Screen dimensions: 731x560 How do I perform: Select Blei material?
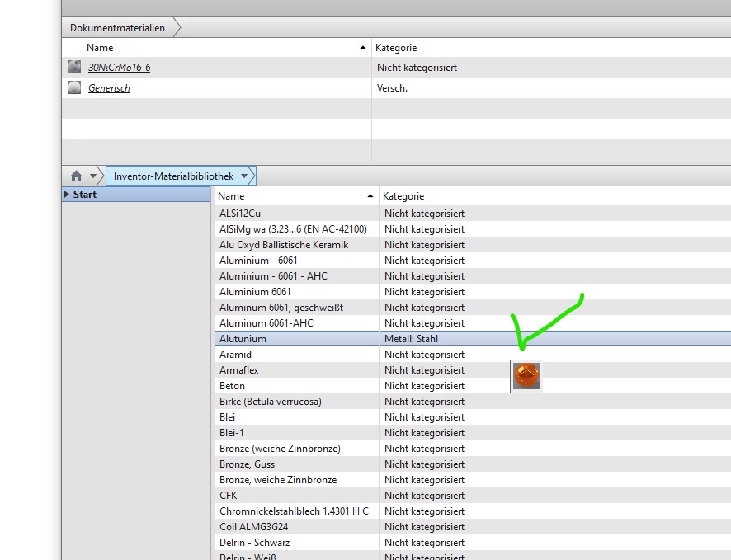click(x=227, y=417)
